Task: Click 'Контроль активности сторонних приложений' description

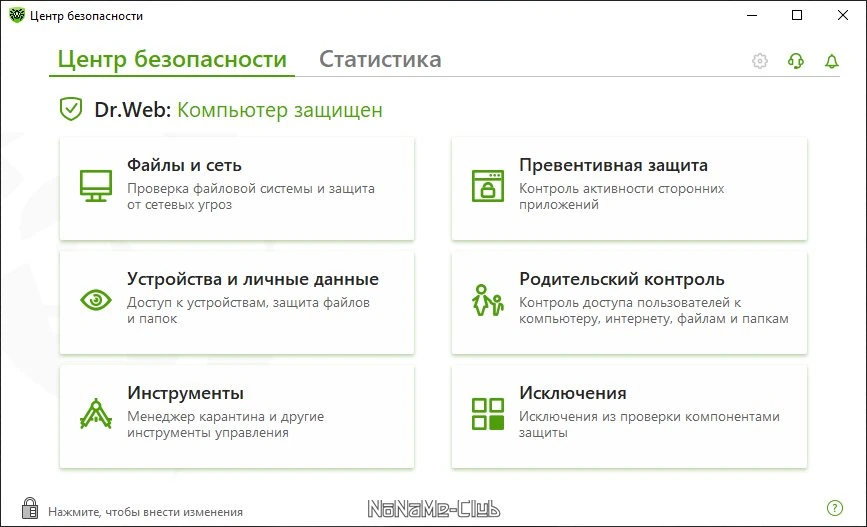Action: click(x=621, y=196)
